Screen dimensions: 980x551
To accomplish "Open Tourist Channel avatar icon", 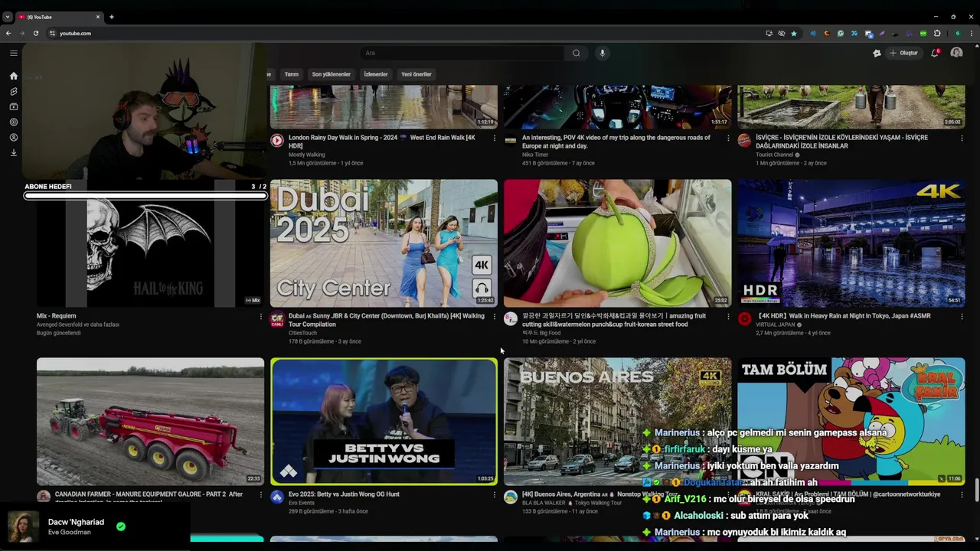I will tap(744, 140).
